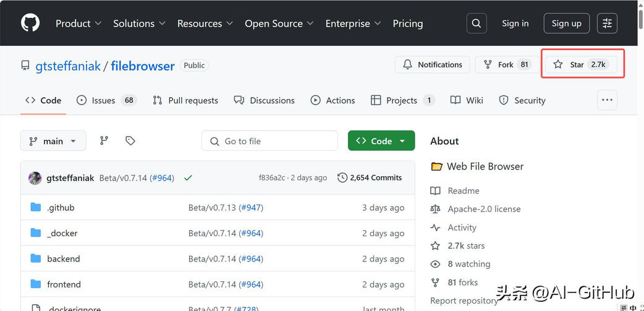Open the main branch dropdown
The width and height of the screenshot is (644, 311).
(53, 141)
